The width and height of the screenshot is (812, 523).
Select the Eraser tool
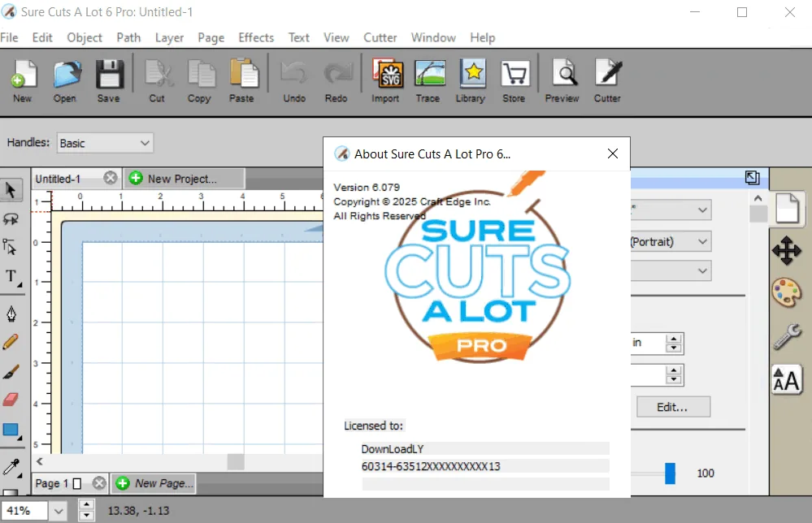coord(11,400)
